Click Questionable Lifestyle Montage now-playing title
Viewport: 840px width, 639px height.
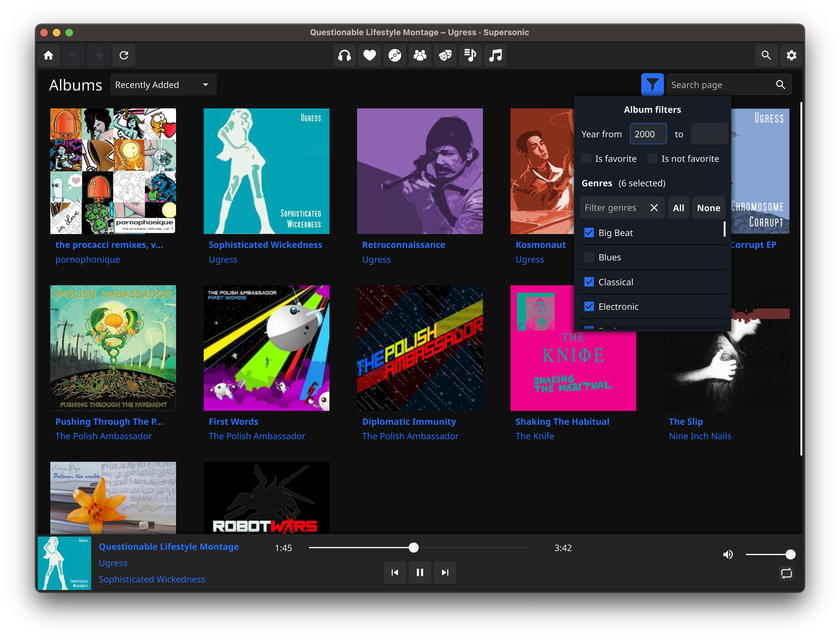(169, 547)
